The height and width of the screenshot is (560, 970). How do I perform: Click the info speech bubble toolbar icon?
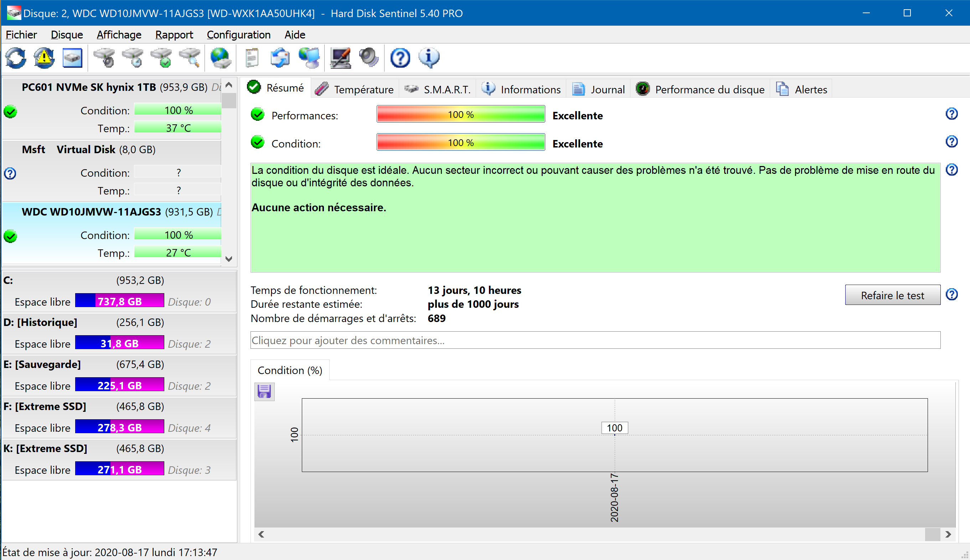pyautogui.click(x=429, y=58)
